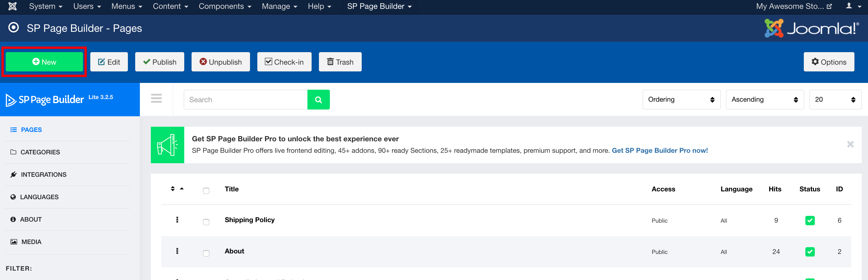Toggle About page published status
Screen dimensions: 868x280
tap(810, 252)
